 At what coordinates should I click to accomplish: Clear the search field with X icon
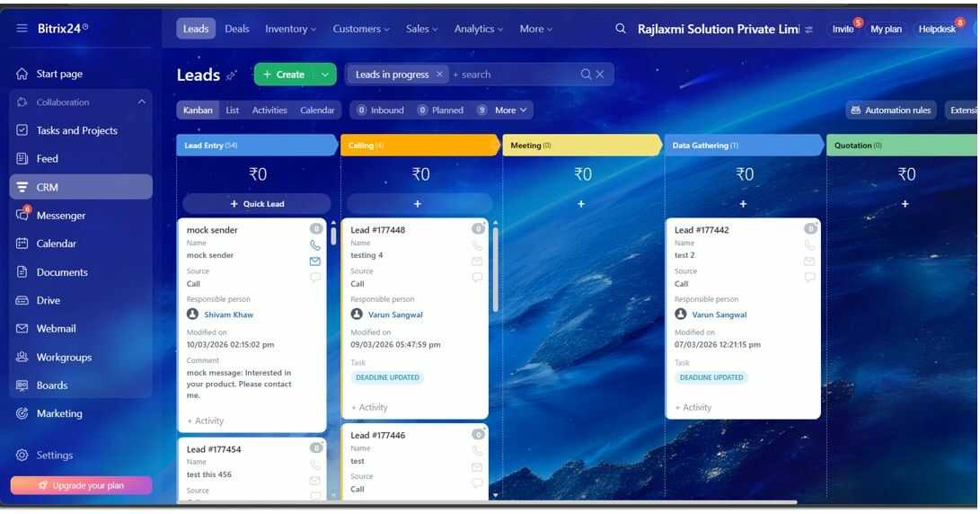tap(600, 75)
